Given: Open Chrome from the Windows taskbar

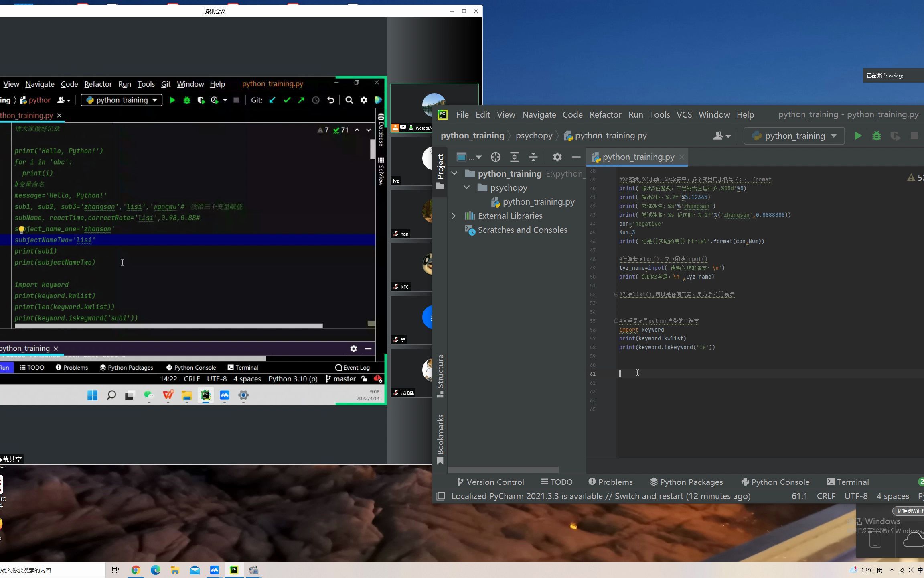Looking at the screenshot, I should point(135,570).
